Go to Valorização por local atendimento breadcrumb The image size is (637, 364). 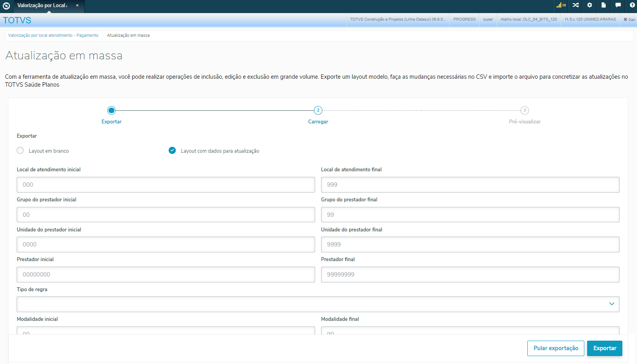pos(53,36)
